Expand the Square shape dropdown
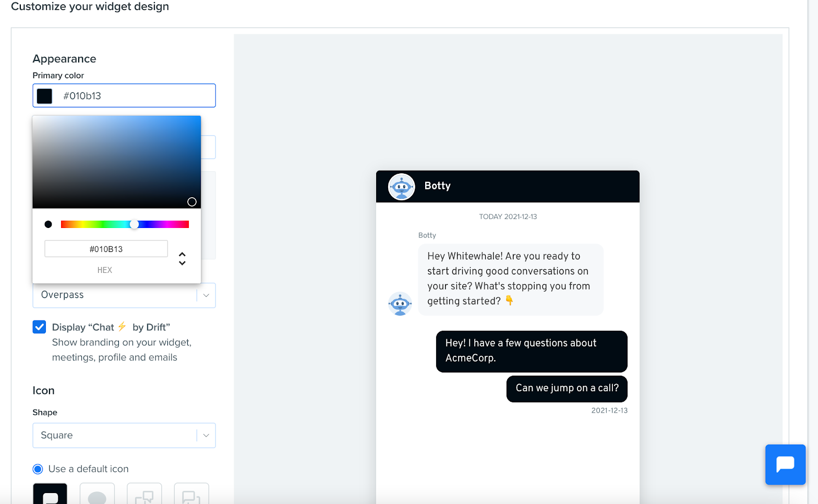 click(124, 435)
